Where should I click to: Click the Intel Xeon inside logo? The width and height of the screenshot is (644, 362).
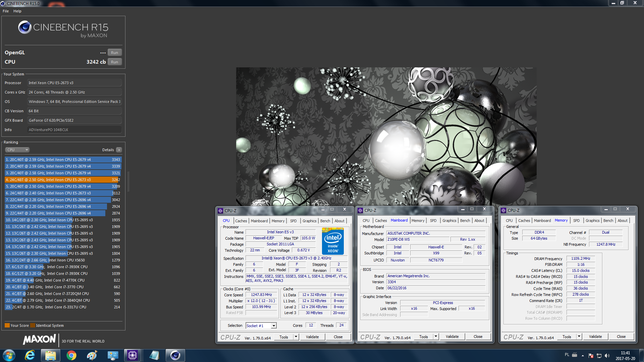[x=333, y=241]
